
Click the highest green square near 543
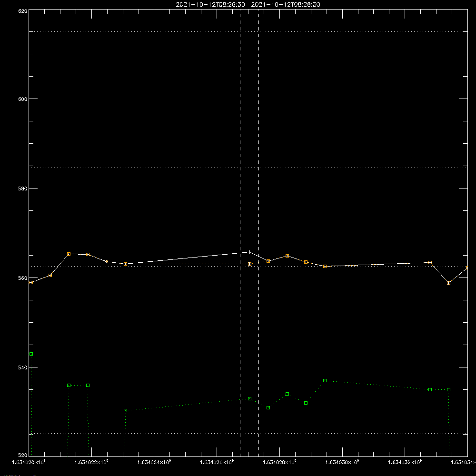pyautogui.click(x=31, y=354)
